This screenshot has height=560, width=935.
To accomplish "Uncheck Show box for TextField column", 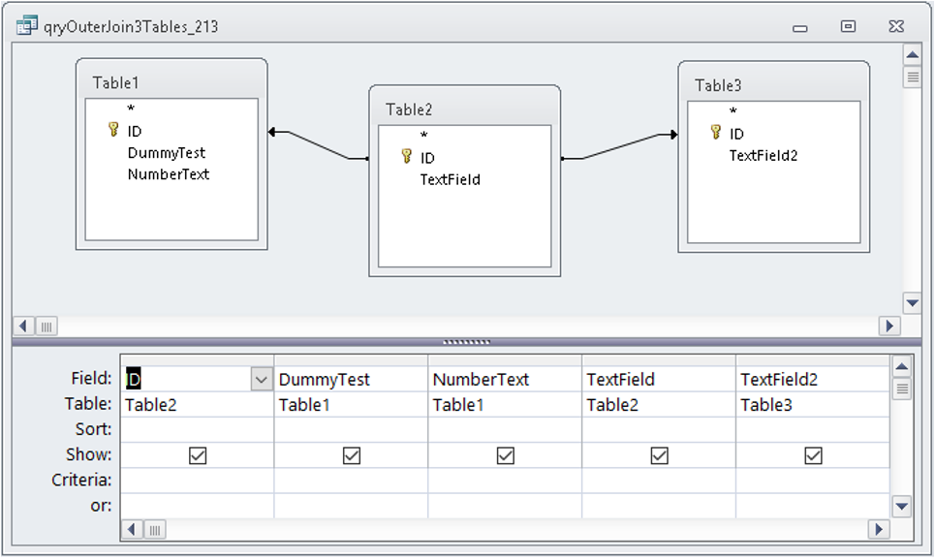I will pyautogui.click(x=659, y=455).
